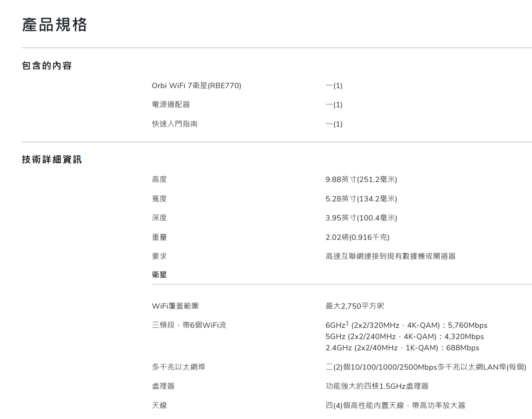Click the 產品規格 heading
Screen dimensions: 532x419
(x=55, y=25)
